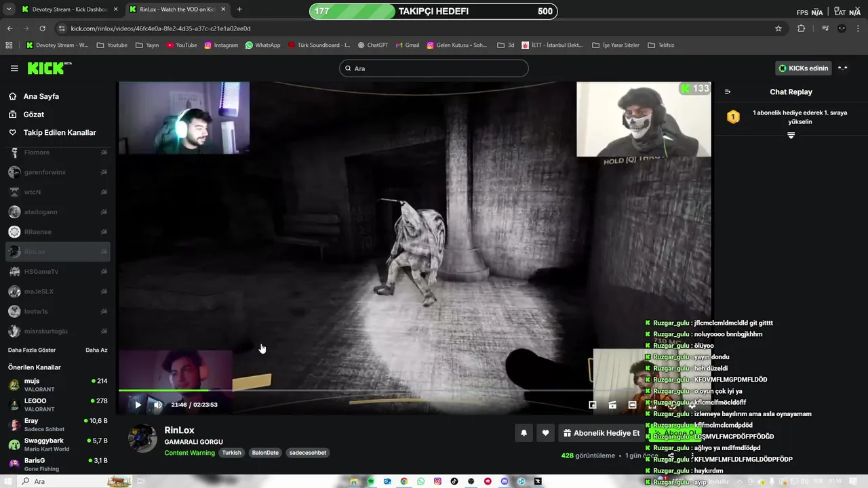The height and width of the screenshot is (488, 868).
Task: Open Yayın bookmarks folder
Action: point(147,45)
